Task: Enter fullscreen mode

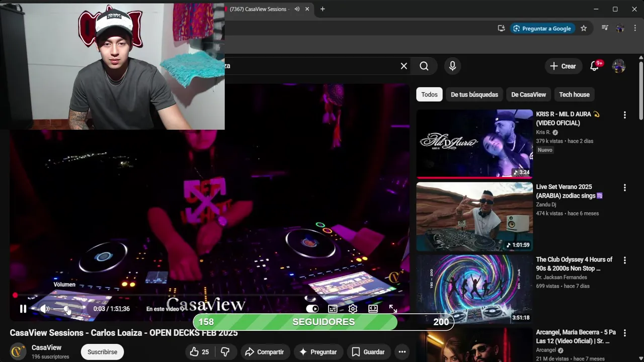Action: (393, 309)
